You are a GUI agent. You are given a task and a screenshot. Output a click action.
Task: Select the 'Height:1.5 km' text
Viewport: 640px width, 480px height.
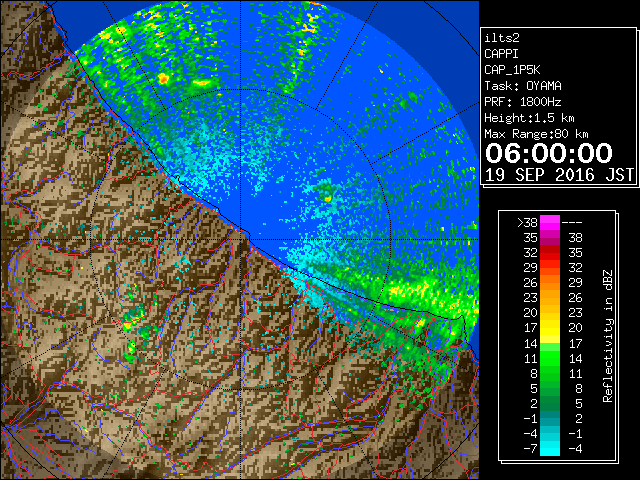coord(529,118)
